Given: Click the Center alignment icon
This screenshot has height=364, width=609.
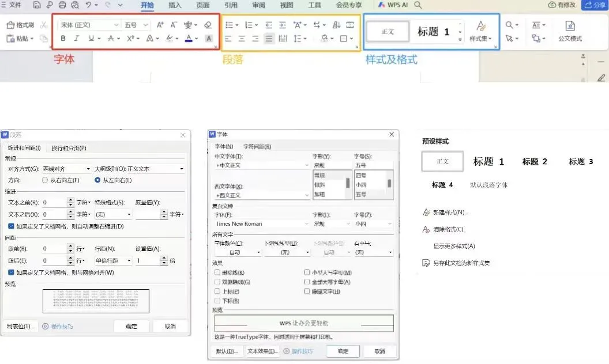Looking at the screenshot, I should [242, 39].
